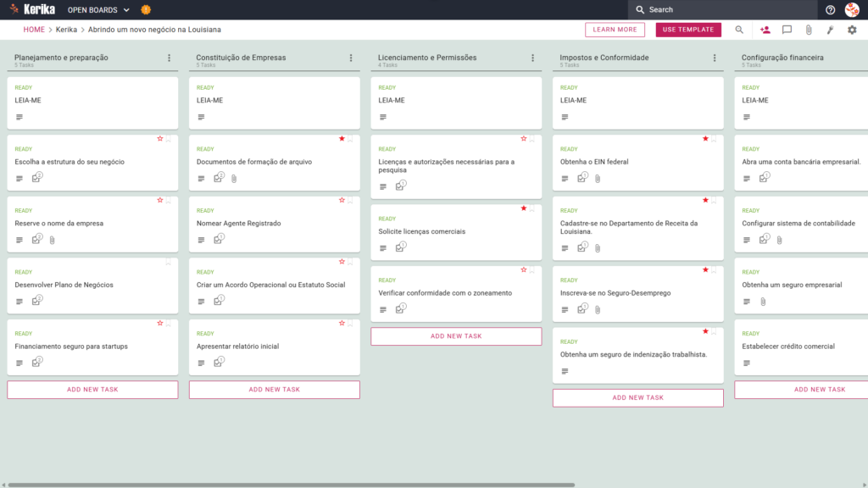868x488 pixels.
Task: Expand the OPEN BOARDS dropdown
Action: pyautogui.click(x=98, y=10)
